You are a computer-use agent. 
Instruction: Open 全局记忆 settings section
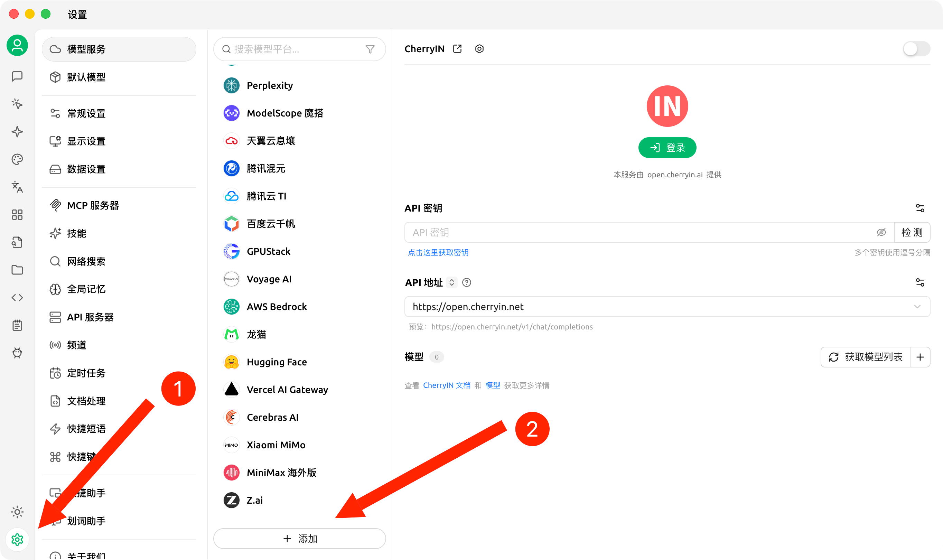click(x=119, y=289)
